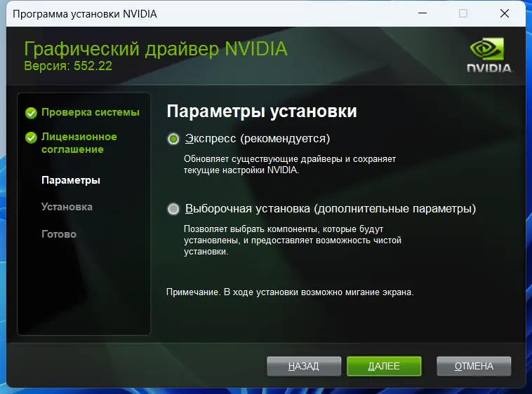Click the Графический драйвер NVIDIA title
This screenshot has height=394, width=532.
point(156,49)
